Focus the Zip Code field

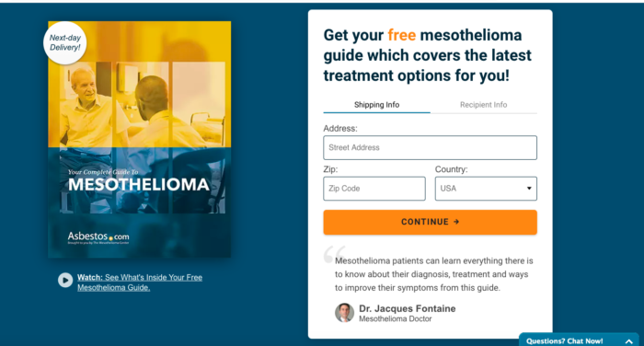coord(374,189)
